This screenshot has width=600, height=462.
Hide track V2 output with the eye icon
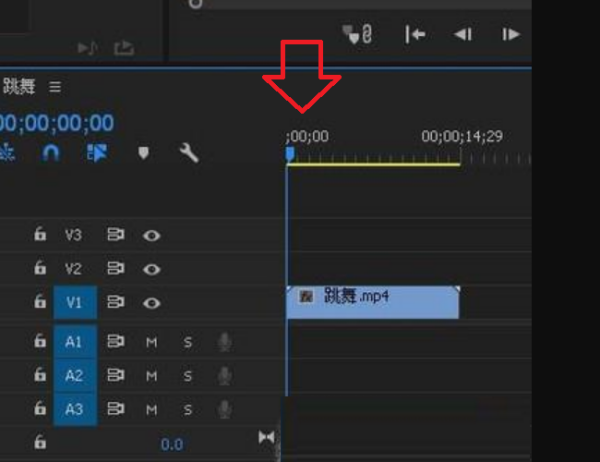coord(151,269)
